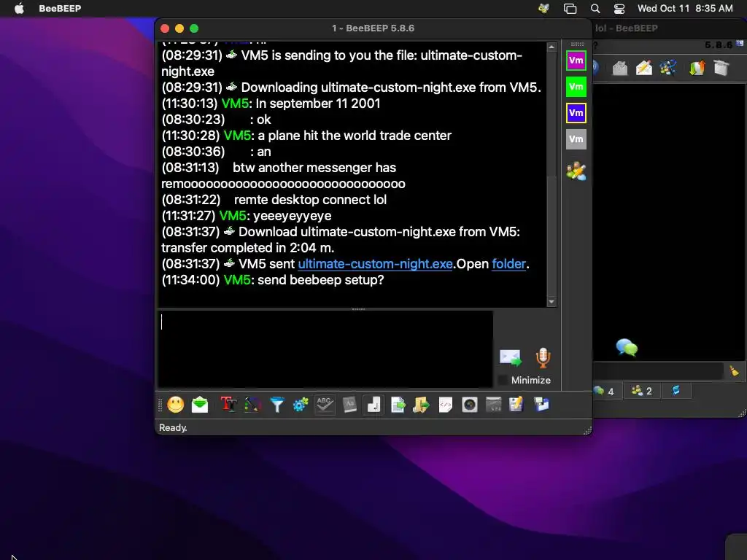Open Spotlight search in menu bar
The height and width of the screenshot is (560, 747).
click(595, 8)
